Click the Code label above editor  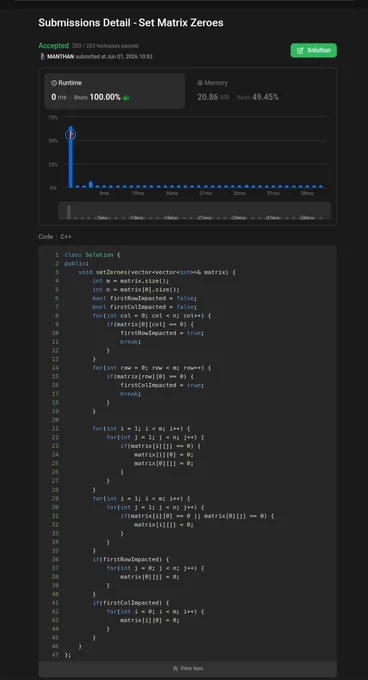tap(46, 237)
